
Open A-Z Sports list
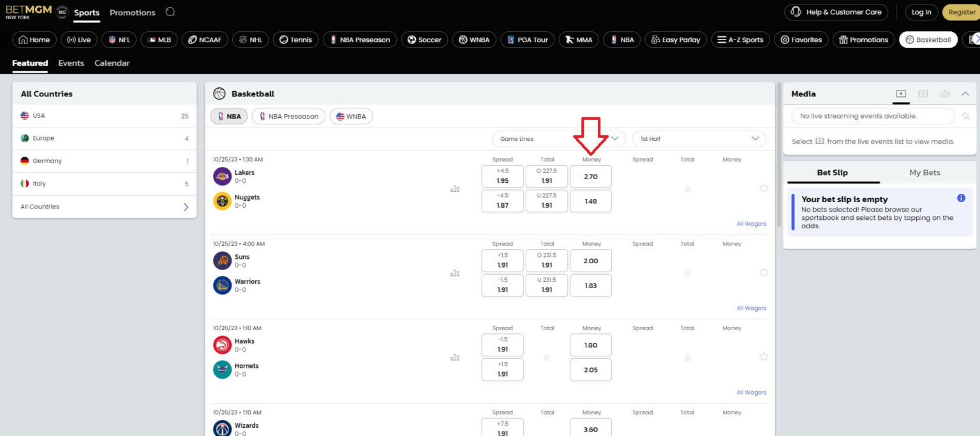tap(740, 40)
